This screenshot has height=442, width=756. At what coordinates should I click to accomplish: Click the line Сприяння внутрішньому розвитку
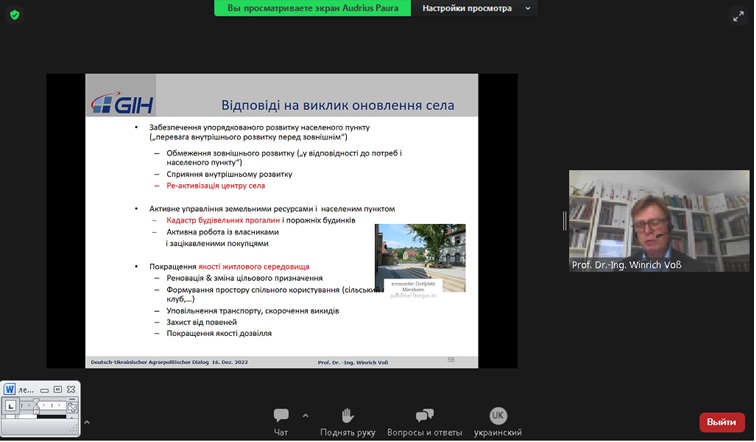[x=229, y=174]
